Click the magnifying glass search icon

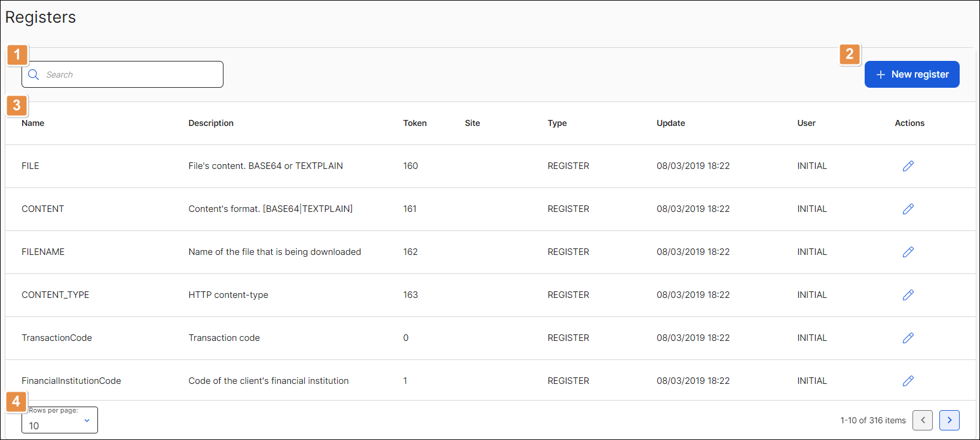(x=33, y=75)
